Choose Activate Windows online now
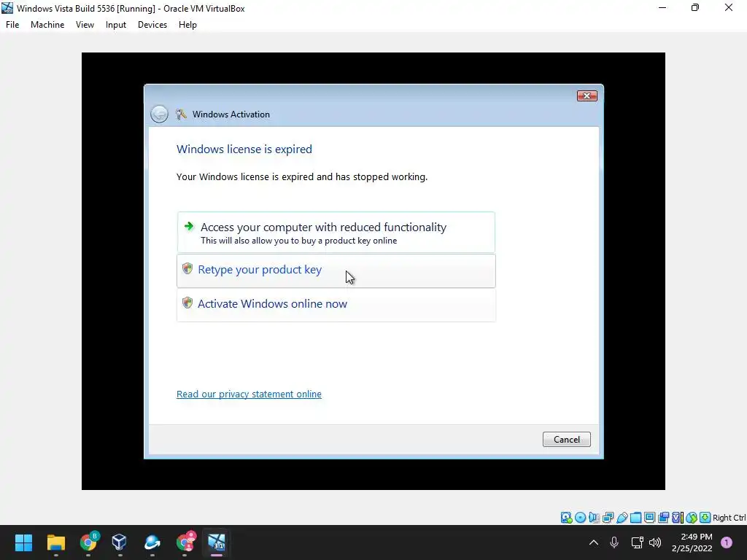The width and height of the screenshot is (747, 560). [x=336, y=305]
